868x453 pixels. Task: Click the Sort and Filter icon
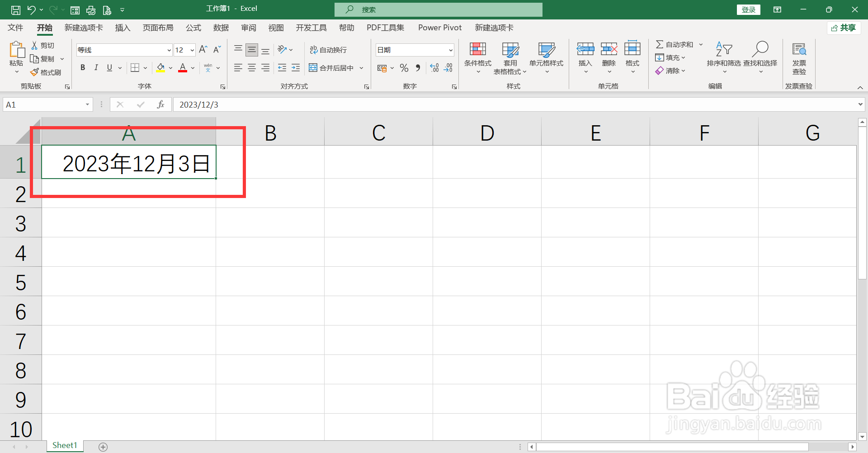click(x=724, y=49)
